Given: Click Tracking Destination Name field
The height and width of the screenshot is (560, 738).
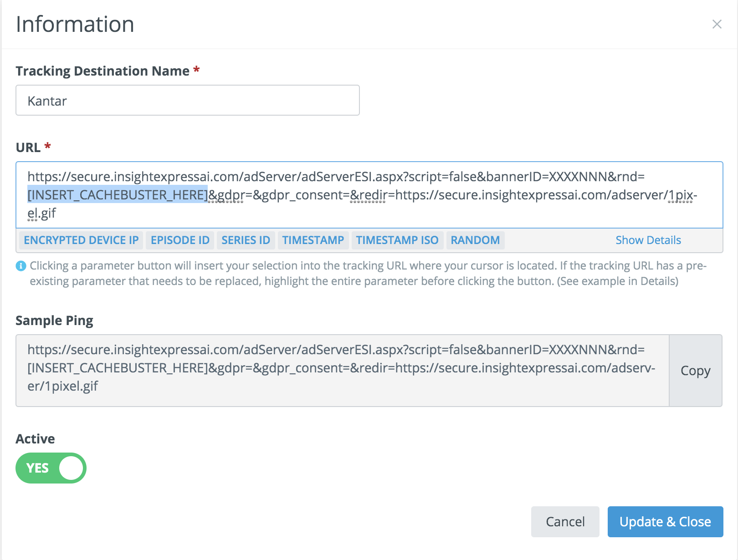Looking at the screenshot, I should click(x=187, y=101).
